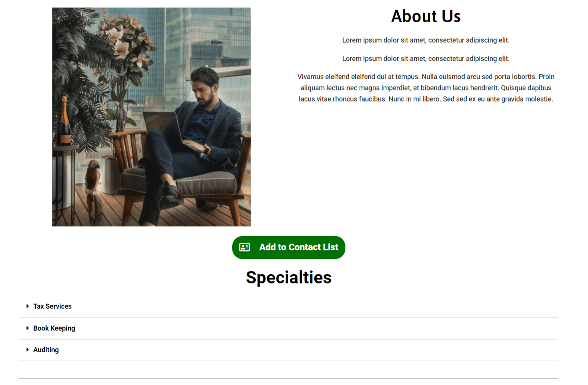
Task: Expand Tax Services using its triangle arrow
Action: pos(27,306)
